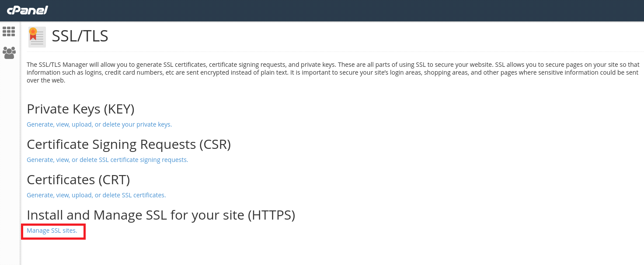The height and width of the screenshot is (265, 644).
Task: Click the Install and Manage SSL heading
Action: click(161, 215)
